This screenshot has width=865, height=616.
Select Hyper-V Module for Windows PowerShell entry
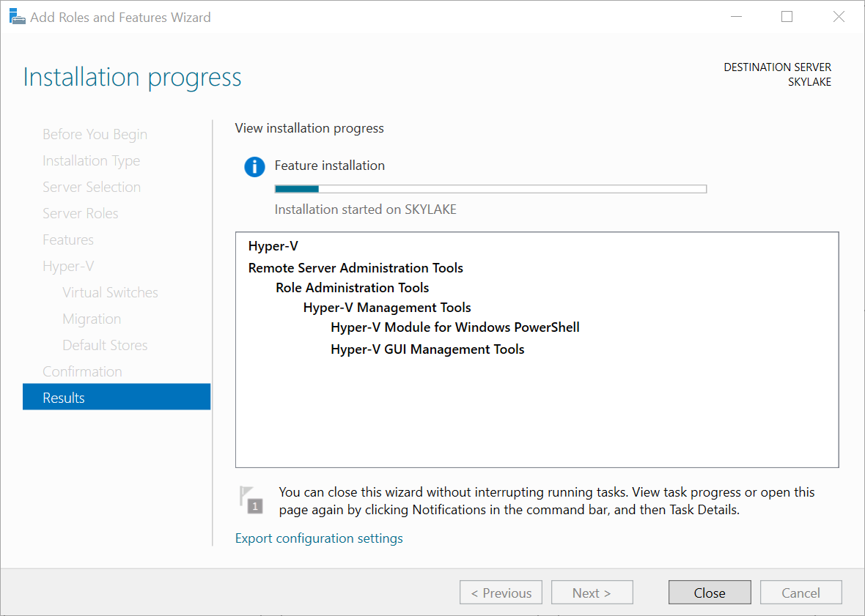coord(455,328)
